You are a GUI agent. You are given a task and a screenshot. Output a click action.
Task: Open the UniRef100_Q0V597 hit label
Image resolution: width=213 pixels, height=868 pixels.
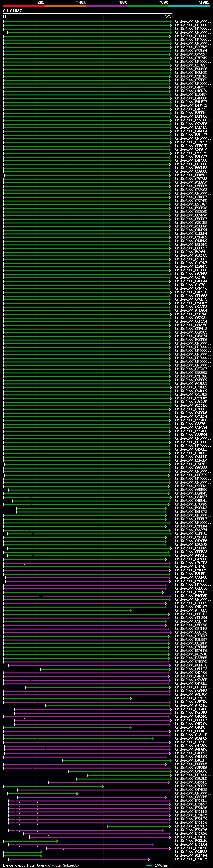pyautogui.click(x=191, y=55)
